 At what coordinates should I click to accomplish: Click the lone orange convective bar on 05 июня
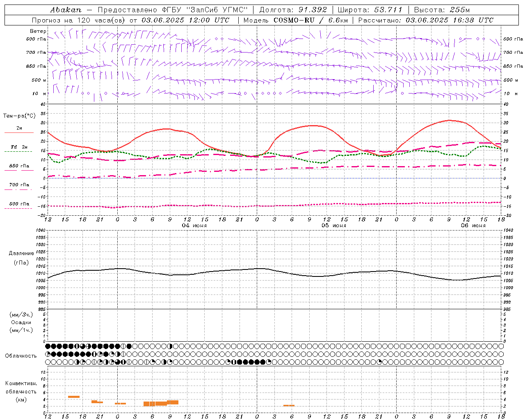click(x=289, y=406)
